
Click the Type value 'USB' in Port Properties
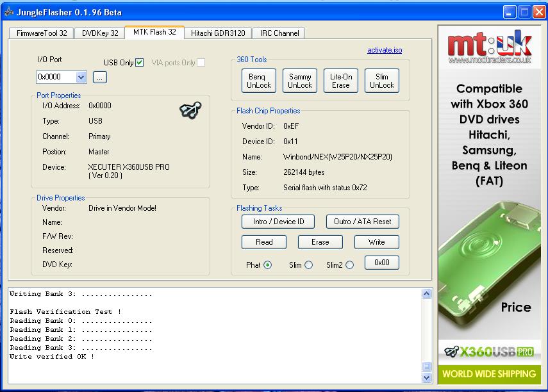pos(95,121)
